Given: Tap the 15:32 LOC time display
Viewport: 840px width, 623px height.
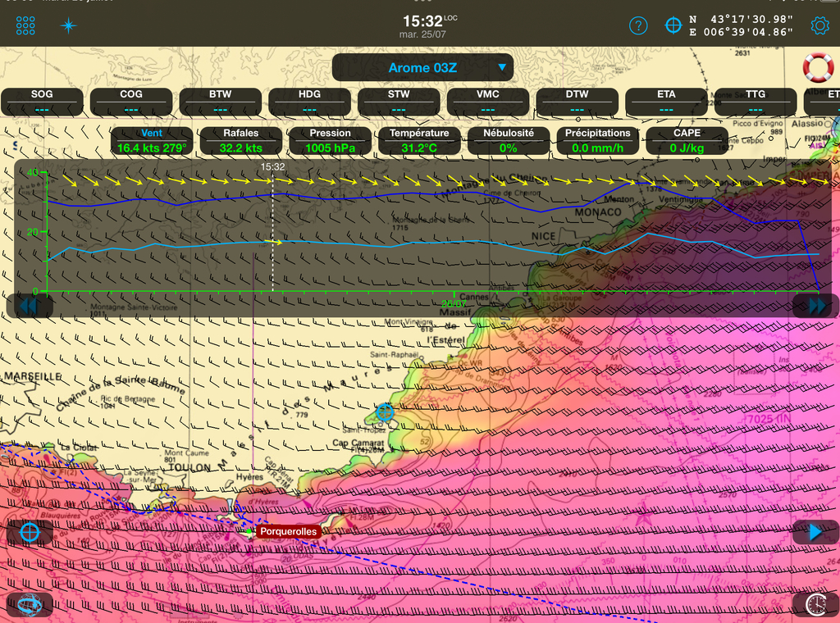Looking at the screenshot, I should pyautogui.click(x=430, y=20).
